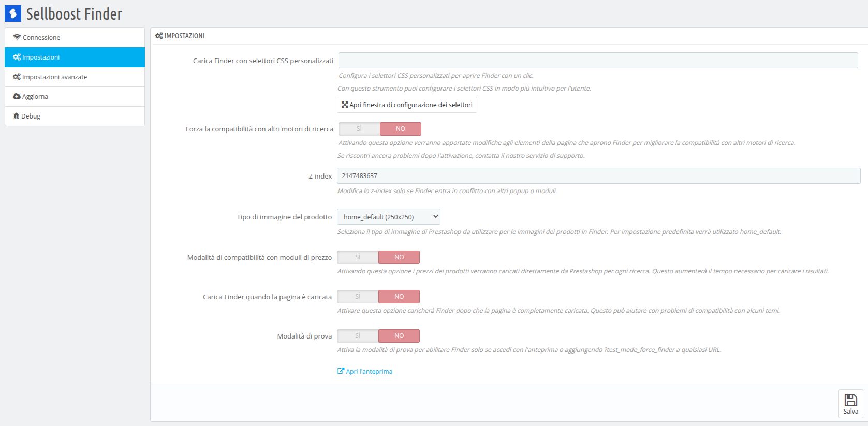Click the gears icon beside Impostazioni avanzate
The height and width of the screenshot is (426, 868).
pos(17,77)
